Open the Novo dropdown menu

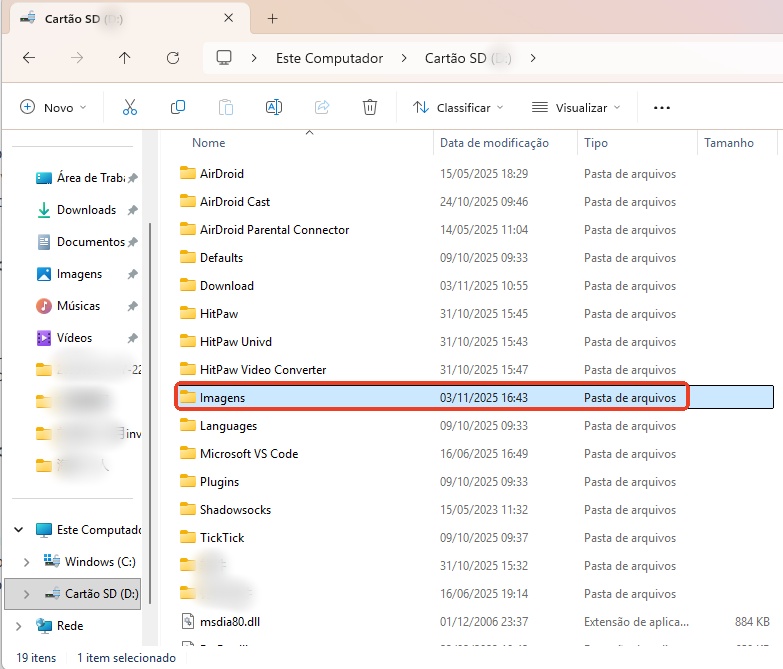coord(54,107)
